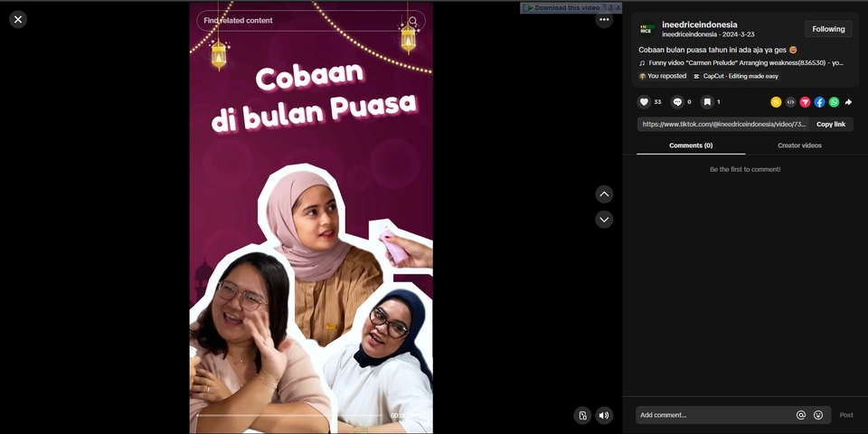Send to friends with red arrow icon
868x434 pixels.
pyautogui.click(x=805, y=102)
